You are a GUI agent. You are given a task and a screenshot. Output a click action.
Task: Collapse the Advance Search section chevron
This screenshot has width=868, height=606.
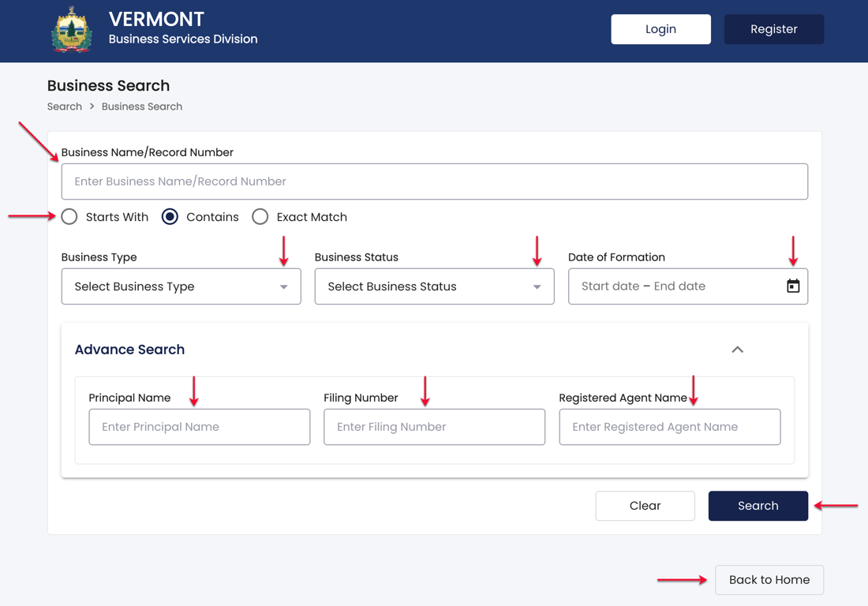coord(737,350)
